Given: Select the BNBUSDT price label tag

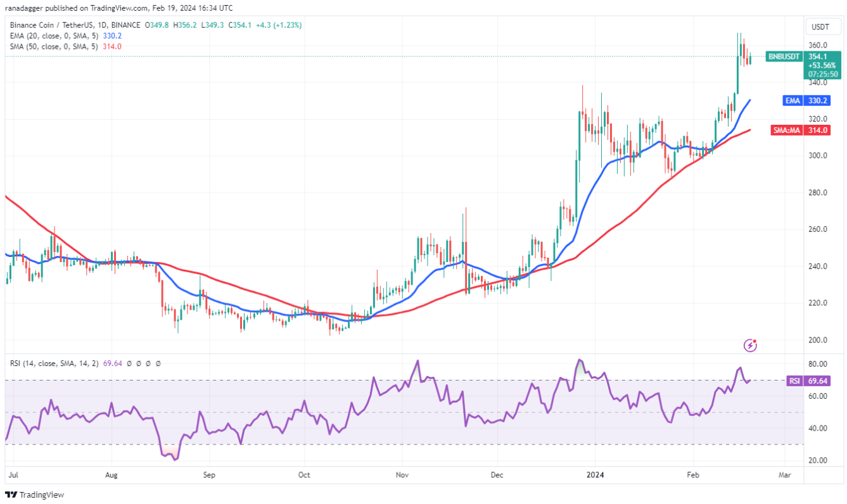Looking at the screenshot, I should coord(784,56).
